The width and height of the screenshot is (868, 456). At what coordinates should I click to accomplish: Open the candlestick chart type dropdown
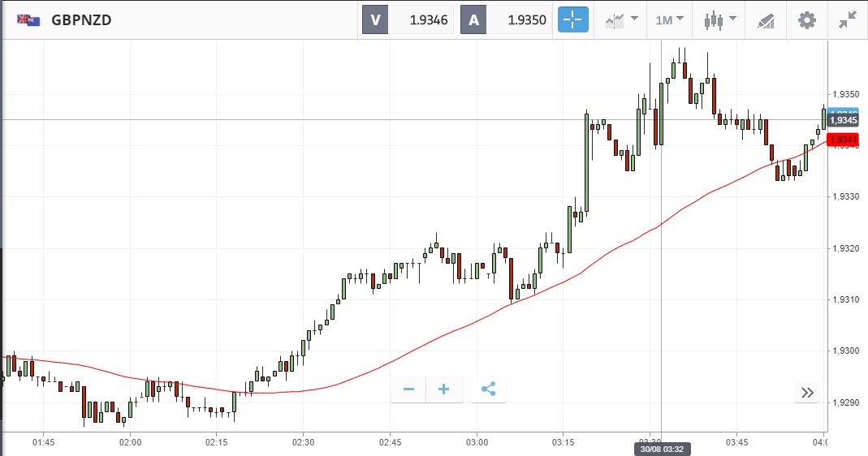click(719, 20)
